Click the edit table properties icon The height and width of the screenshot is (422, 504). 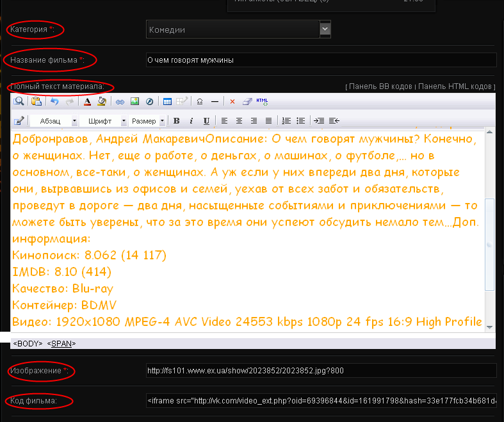pyautogui.click(x=182, y=102)
